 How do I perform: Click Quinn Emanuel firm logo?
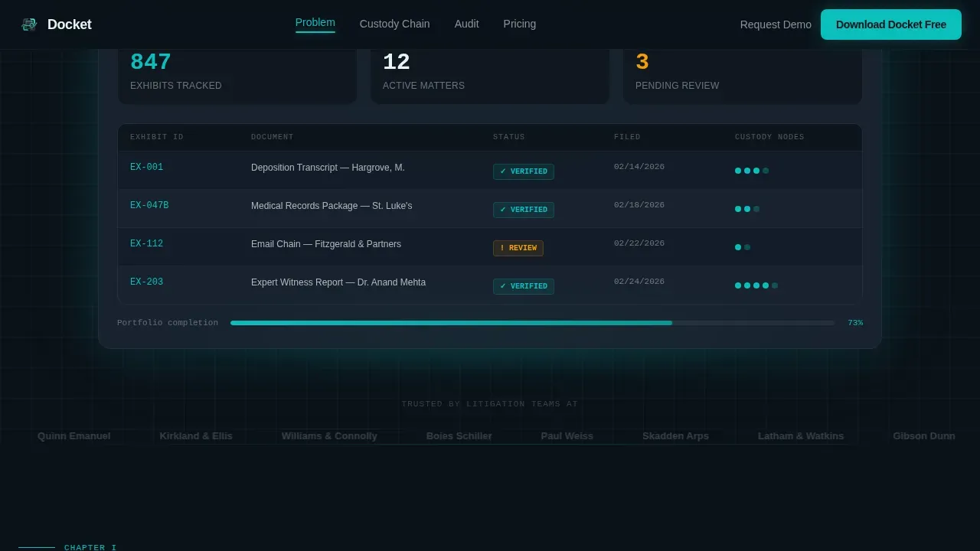tap(74, 436)
